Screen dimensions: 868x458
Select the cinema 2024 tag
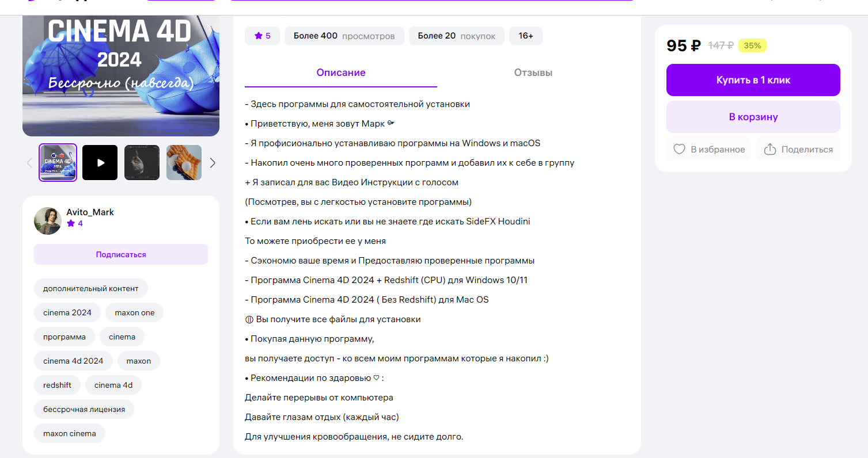click(67, 313)
